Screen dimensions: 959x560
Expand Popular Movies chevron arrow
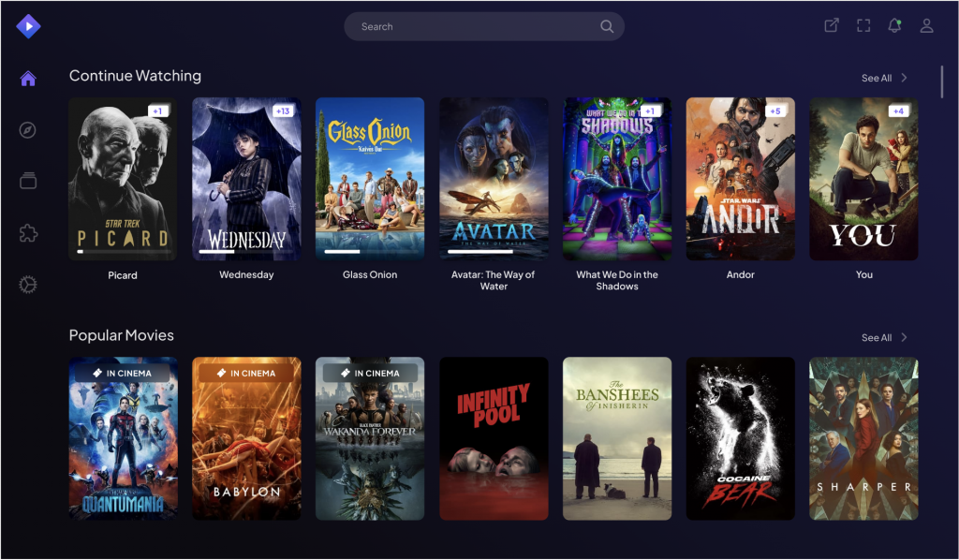click(904, 337)
